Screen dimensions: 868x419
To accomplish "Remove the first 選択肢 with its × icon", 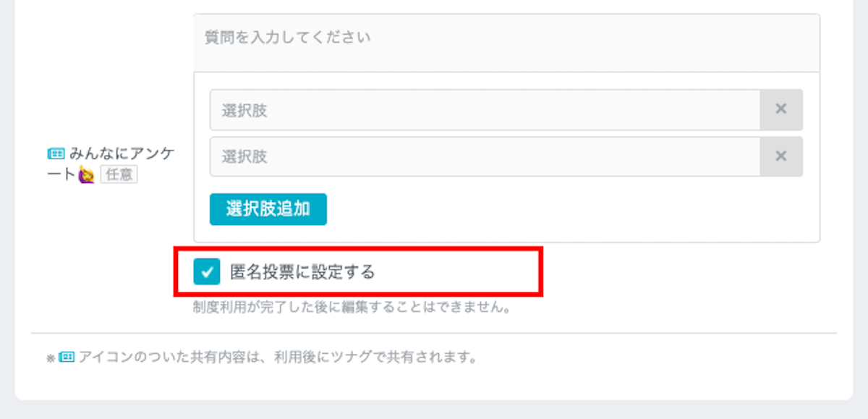I will [781, 110].
